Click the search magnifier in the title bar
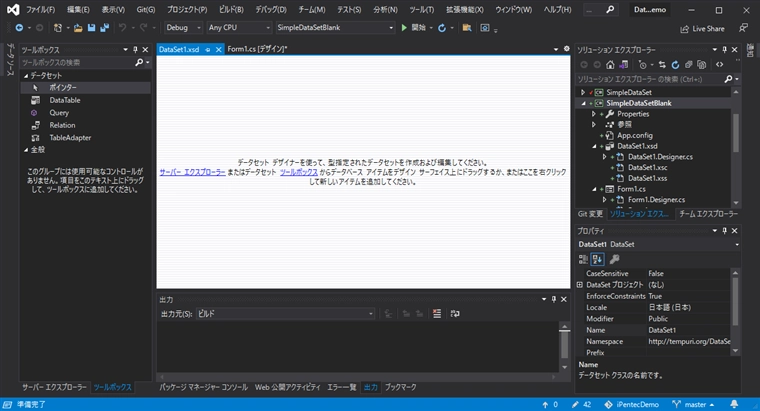 [610, 9]
